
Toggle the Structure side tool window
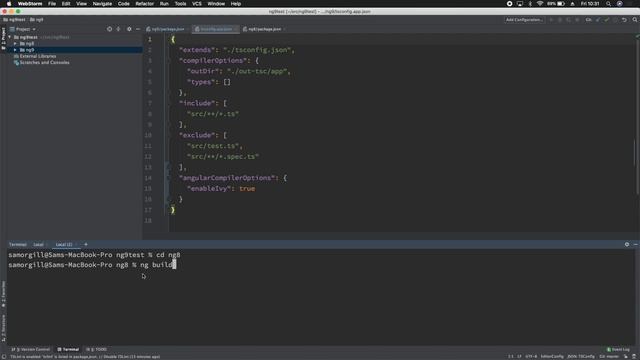[3, 328]
